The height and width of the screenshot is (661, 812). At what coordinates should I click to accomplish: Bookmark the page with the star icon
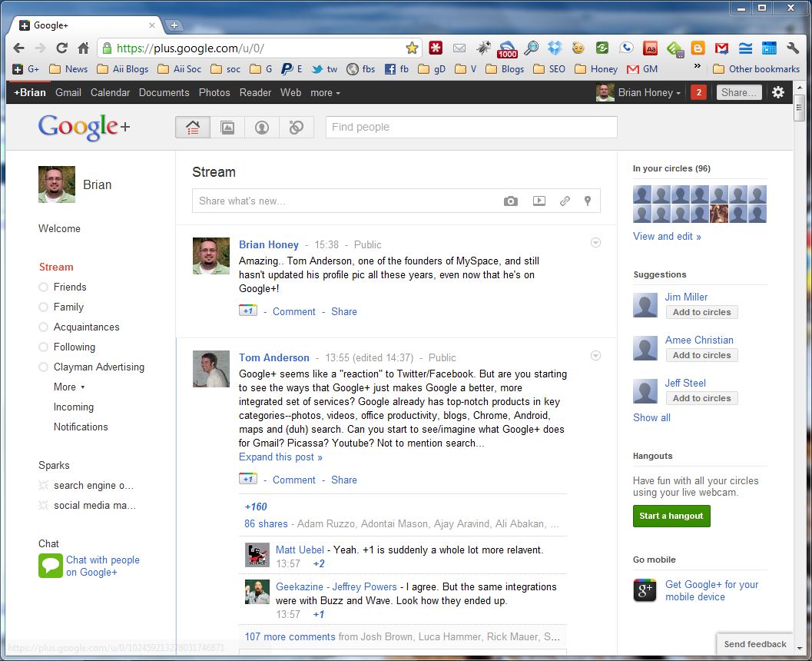click(x=412, y=48)
